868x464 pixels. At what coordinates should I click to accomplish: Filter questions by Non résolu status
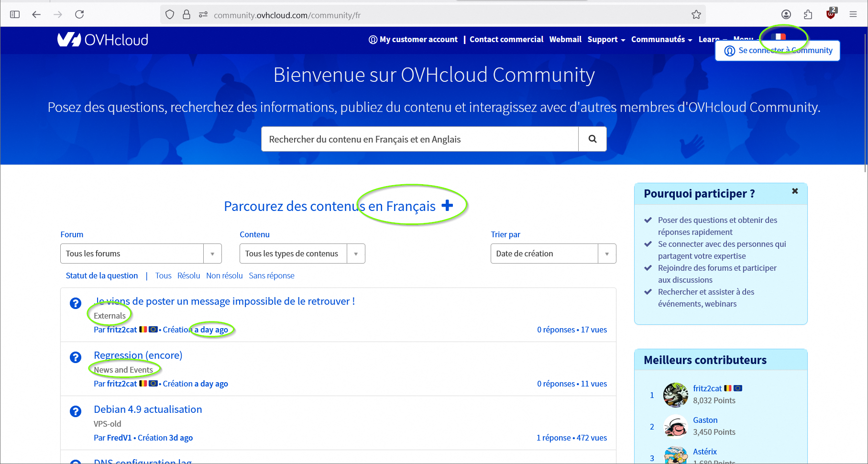pyautogui.click(x=224, y=276)
